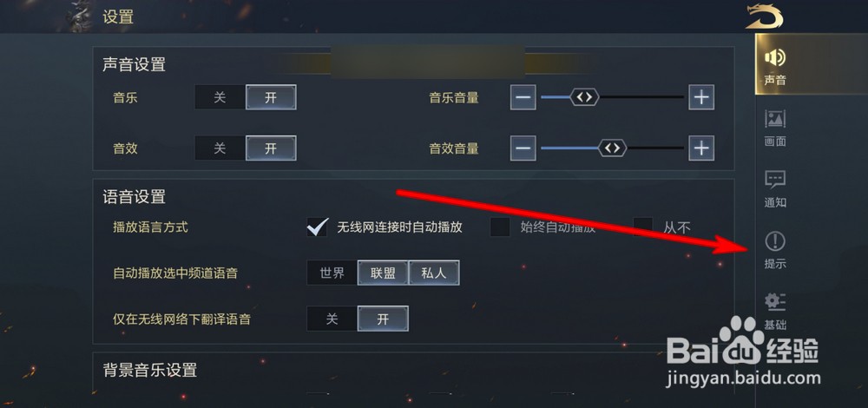Toggle the 私人 channel button
This screenshot has width=868, height=408.
(434, 273)
